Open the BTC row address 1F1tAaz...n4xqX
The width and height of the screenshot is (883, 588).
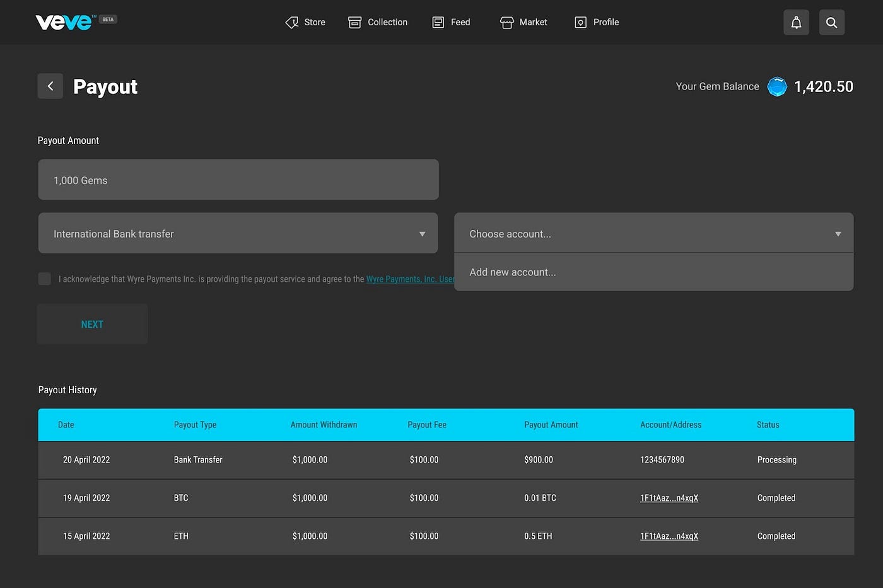[669, 498]
